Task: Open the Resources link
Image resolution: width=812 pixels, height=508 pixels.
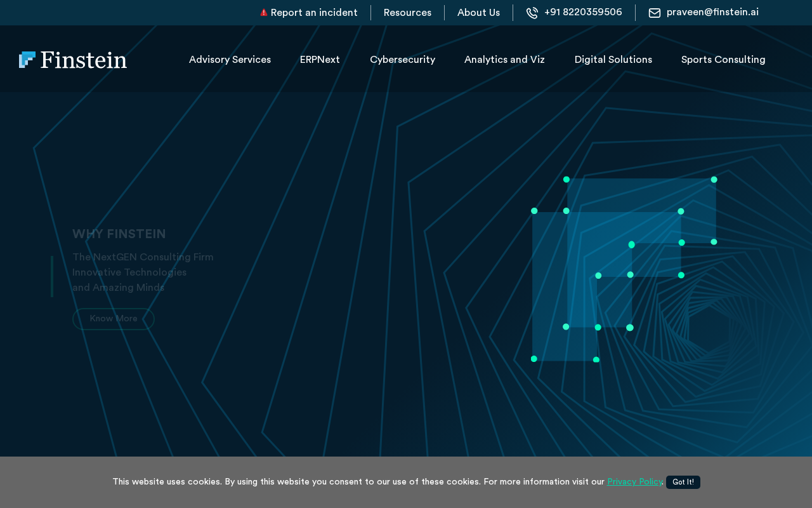Action: click(407, 13)
